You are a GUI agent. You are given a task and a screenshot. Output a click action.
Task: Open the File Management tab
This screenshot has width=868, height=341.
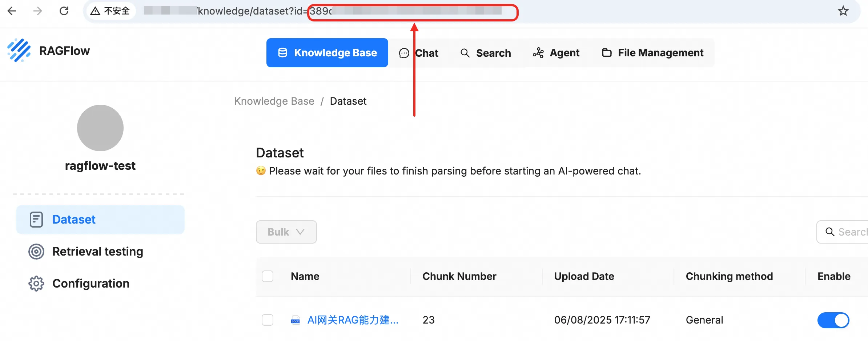tap(653, 53)
